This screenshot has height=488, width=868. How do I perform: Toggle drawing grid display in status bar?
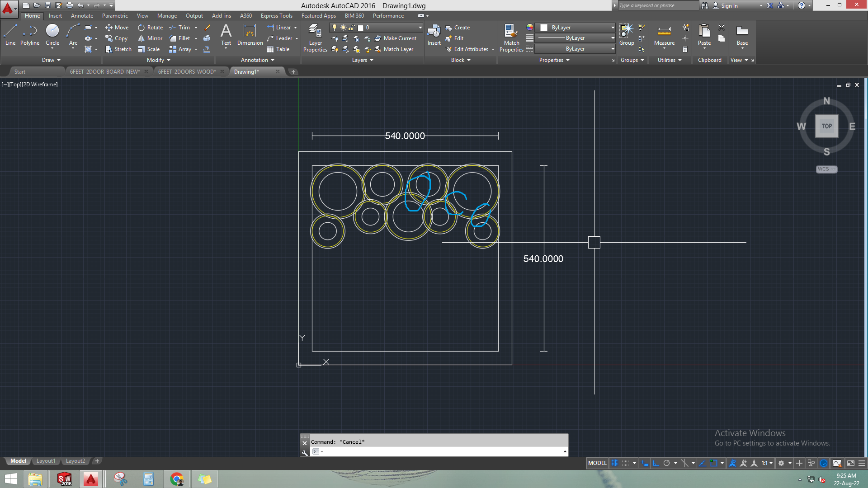point(615,463)
